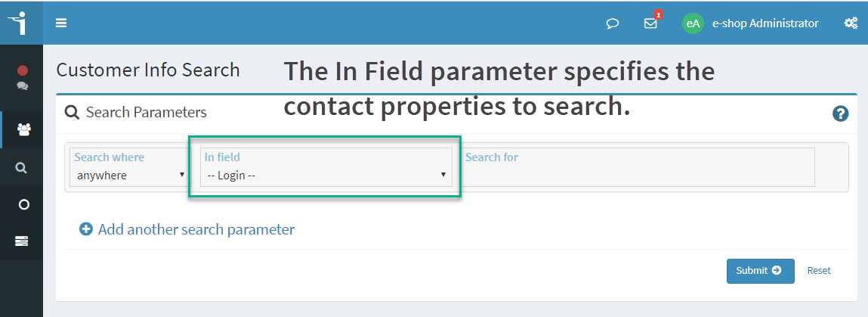The height and width of the screenshot is (317, 868).
Task: Select the red status dot in sidebar
Action: click(x=23, y=70)
